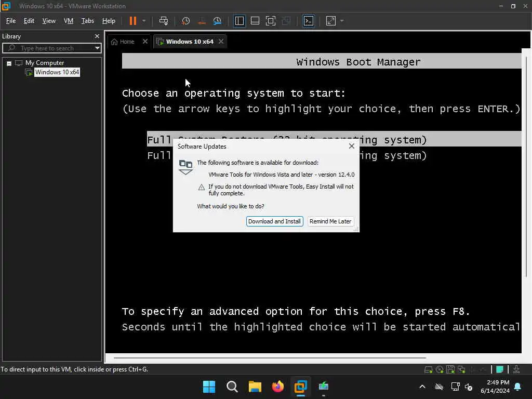Click the vertical scrollbar of the VM display
The height and width of the screenshot is (399, 532).
[x=526, y=166]
